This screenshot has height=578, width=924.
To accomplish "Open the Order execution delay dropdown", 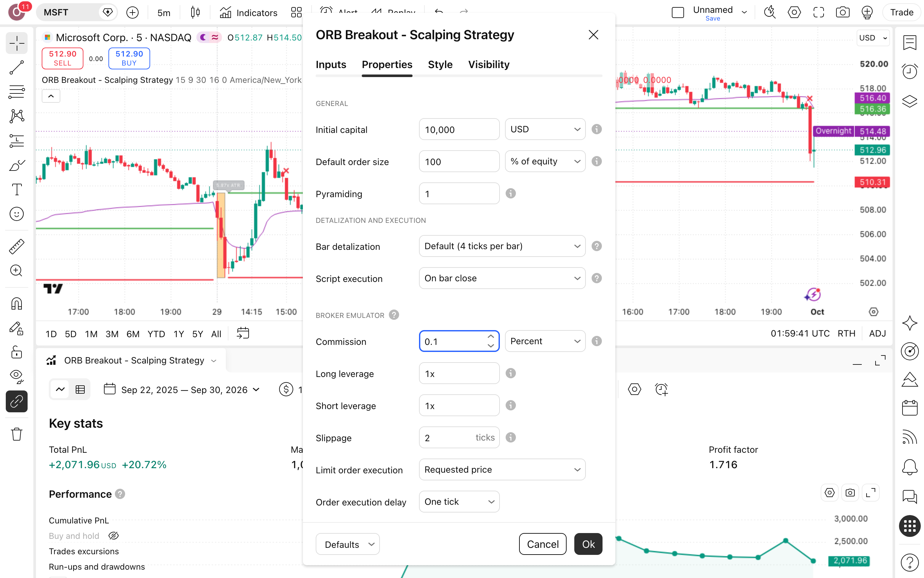I will click(459, 502).
